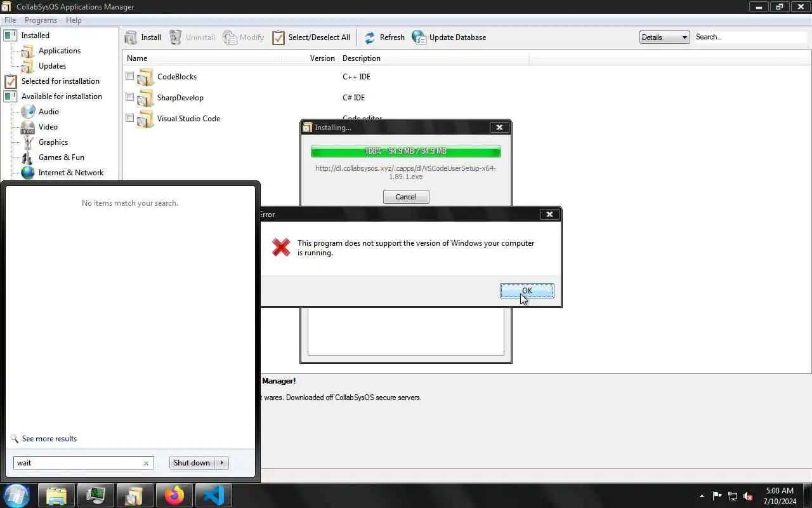Click the download URL text

click(x=406, y=173)
